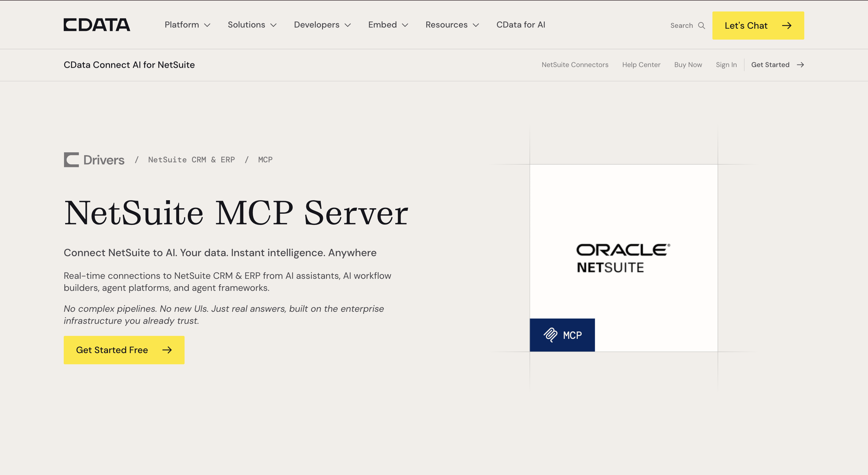Expand the Embed menu chevron
868x475 pixels.
click(x=405, y=25)
